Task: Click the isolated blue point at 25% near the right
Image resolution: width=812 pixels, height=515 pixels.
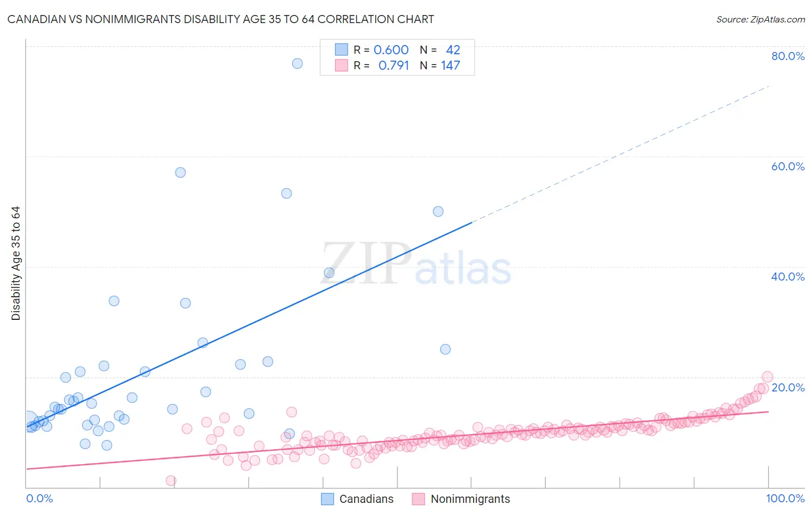Action: pyautogui.click(x=445, y=349)
